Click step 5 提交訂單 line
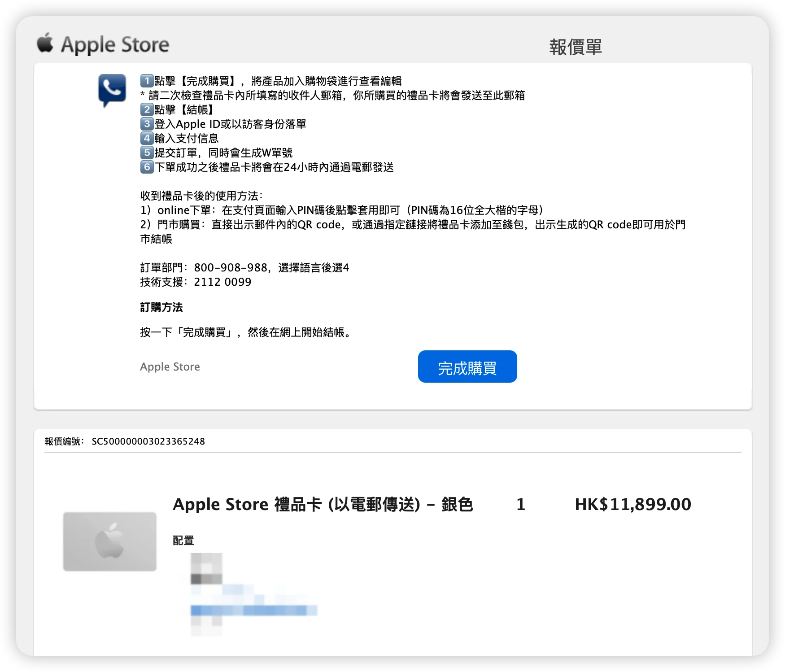 [216, 153]
